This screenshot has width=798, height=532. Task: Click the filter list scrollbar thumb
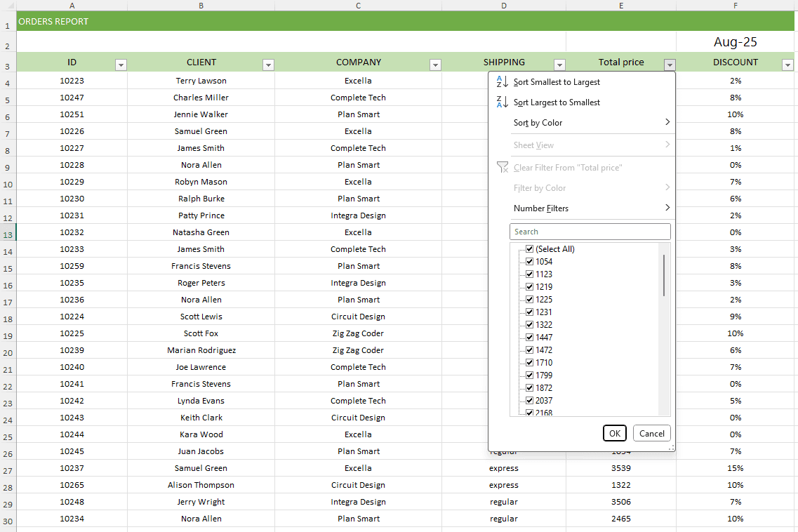[x=664, y=275]
